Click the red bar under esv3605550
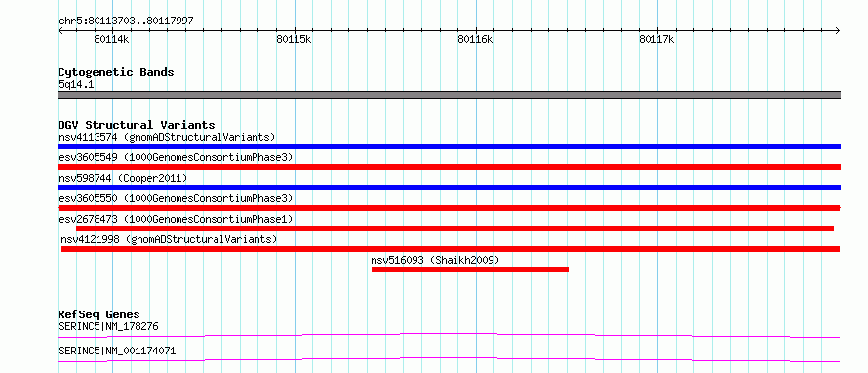This screenshot has height=373, width=868. pos(449,208)
